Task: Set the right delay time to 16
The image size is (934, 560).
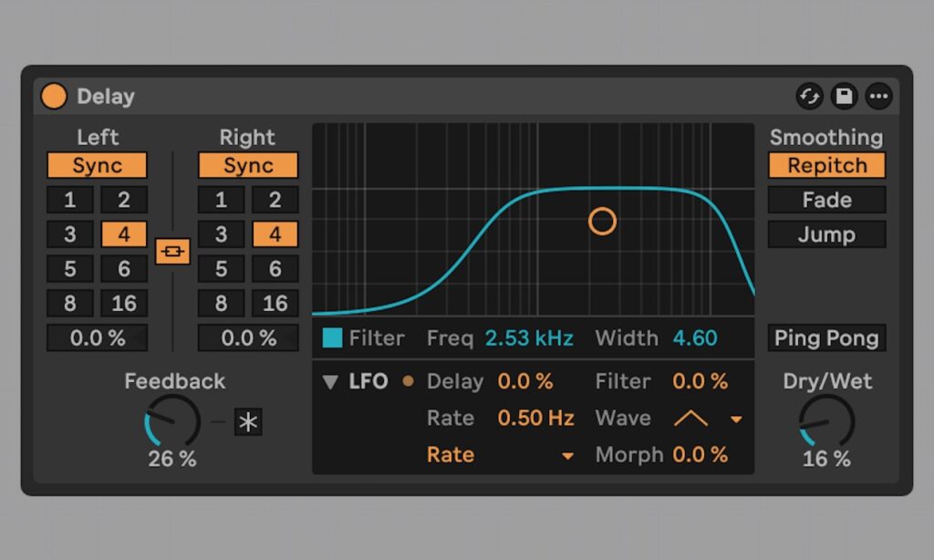Action: [x=275, y=303]
